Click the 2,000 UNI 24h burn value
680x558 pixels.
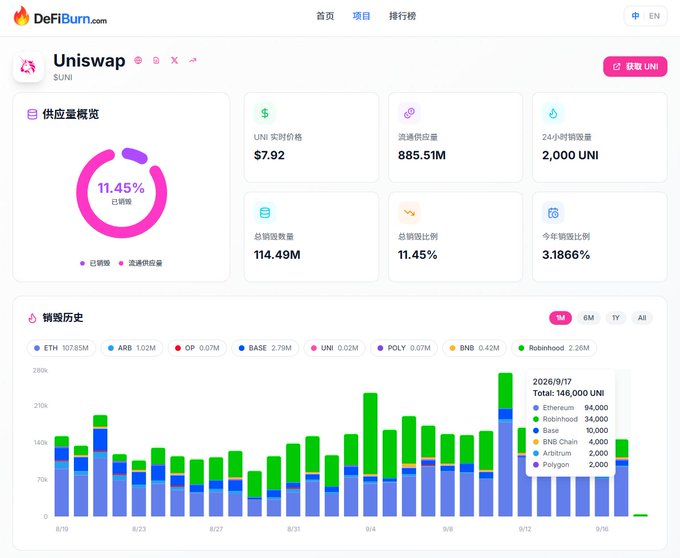click(570, 155)
